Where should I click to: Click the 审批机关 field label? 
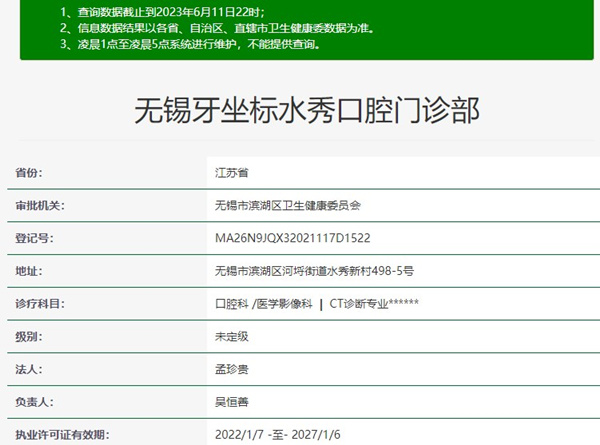click(x=40, y=206)
